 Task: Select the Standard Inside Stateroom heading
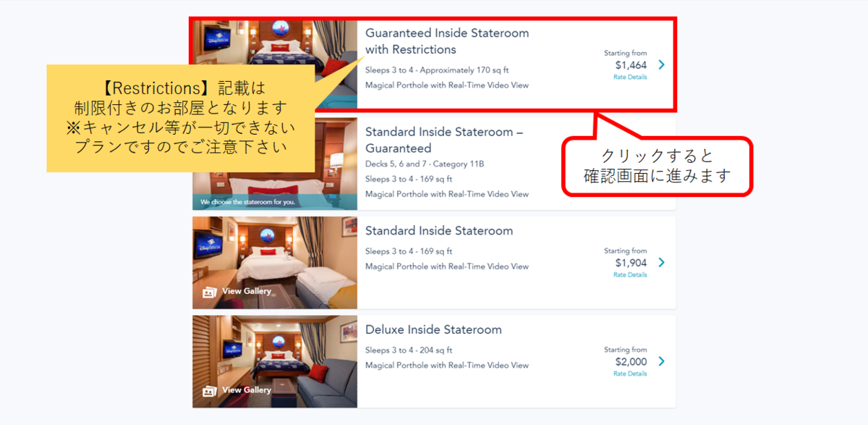click(x=439, y=231)
